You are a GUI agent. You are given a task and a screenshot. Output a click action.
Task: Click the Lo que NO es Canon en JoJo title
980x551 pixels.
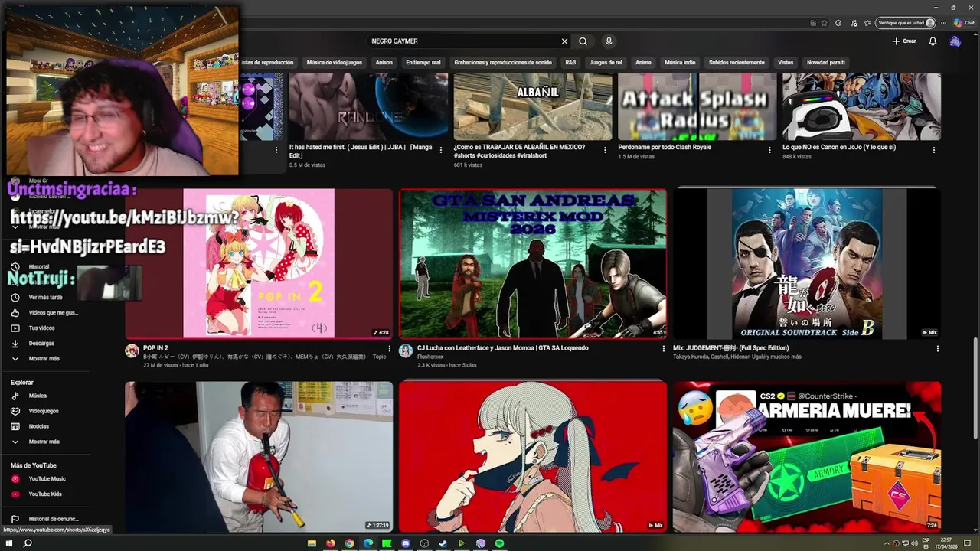coord(839,147)
